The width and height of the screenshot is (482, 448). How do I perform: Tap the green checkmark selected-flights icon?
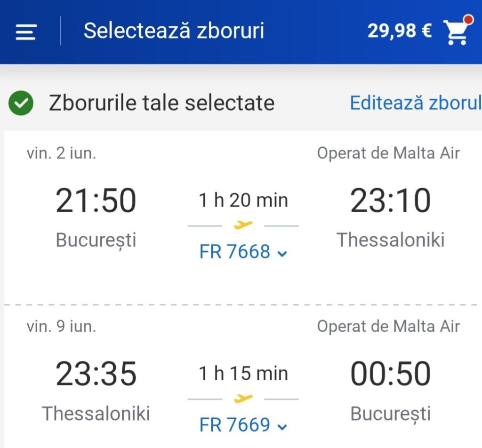pyautogui.click(x=21, y=103)
